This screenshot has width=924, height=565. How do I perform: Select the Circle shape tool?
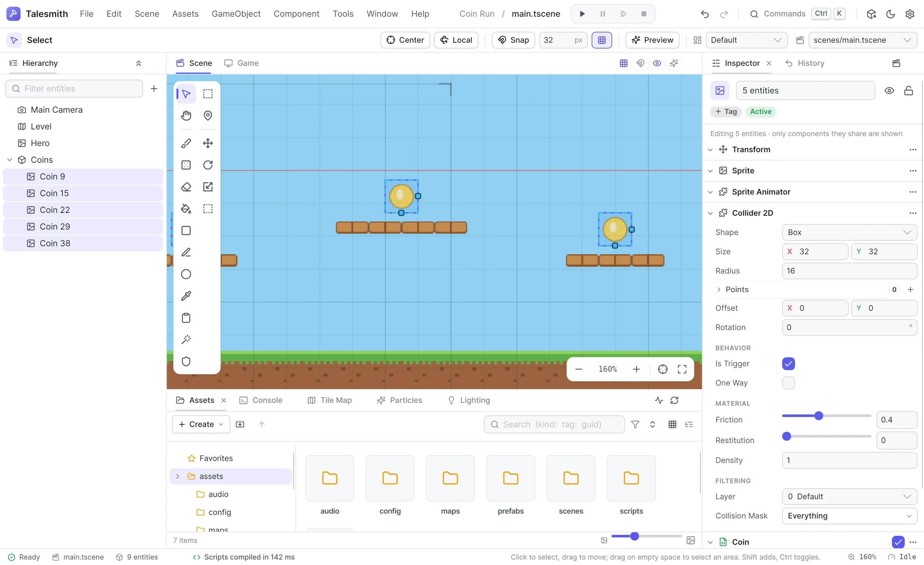[186, 274]
